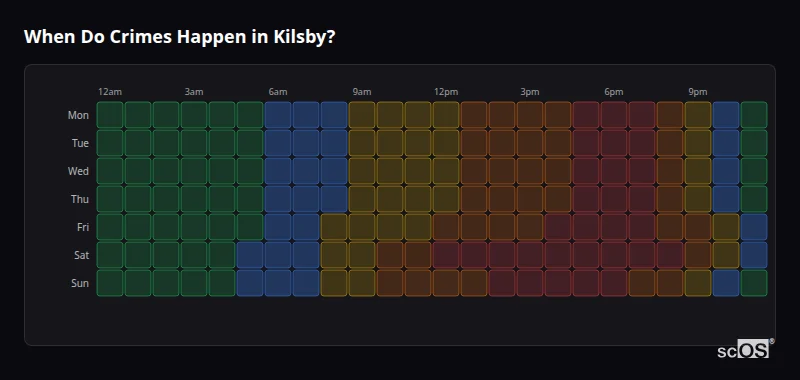Click the 'Sun' row label

[x=80, y=284]
